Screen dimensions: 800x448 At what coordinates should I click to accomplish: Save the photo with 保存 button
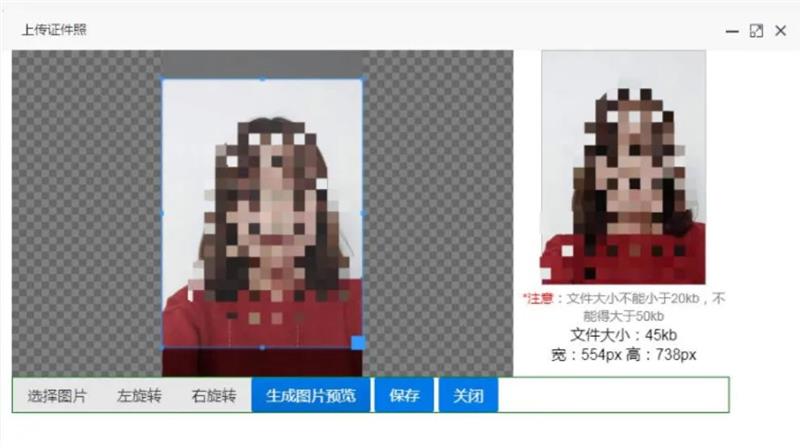coord(404,395)
